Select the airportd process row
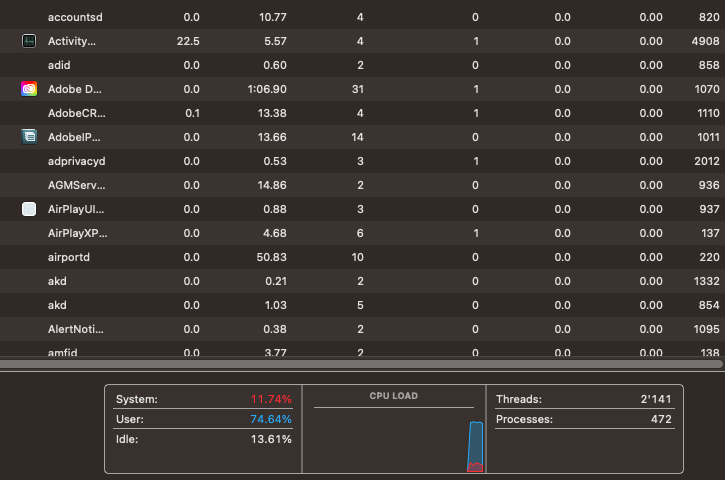The height and width of the screenshot is (480, 725). (362, 258)
